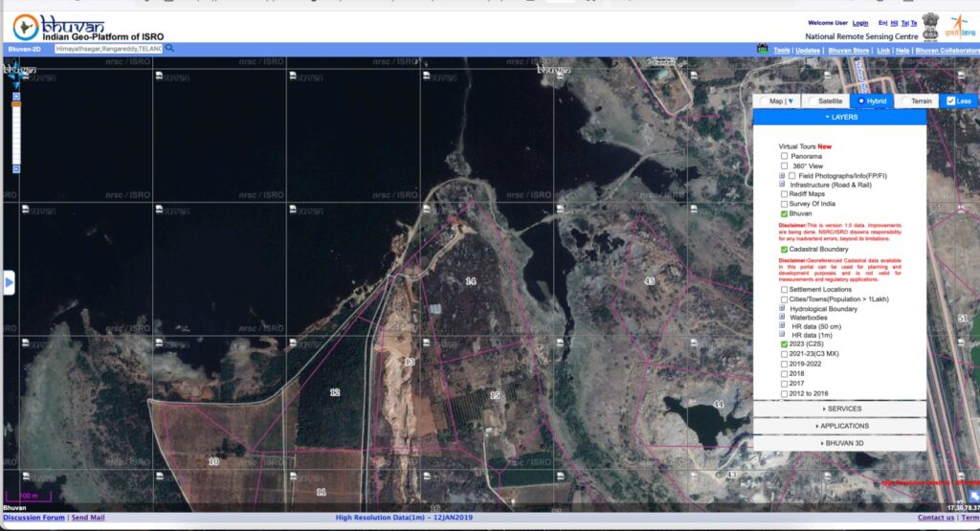The height and width of the screenshot is (531, 980).
Task: Check the 2018 imagery layer
Action: point(784,373)
